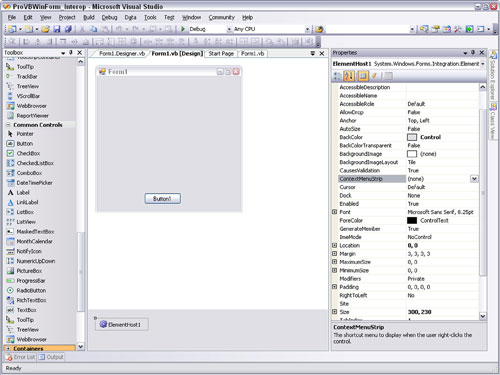Show properties in Categorized view
This screenshot has width=500, height=375.
tap(337, 76)
